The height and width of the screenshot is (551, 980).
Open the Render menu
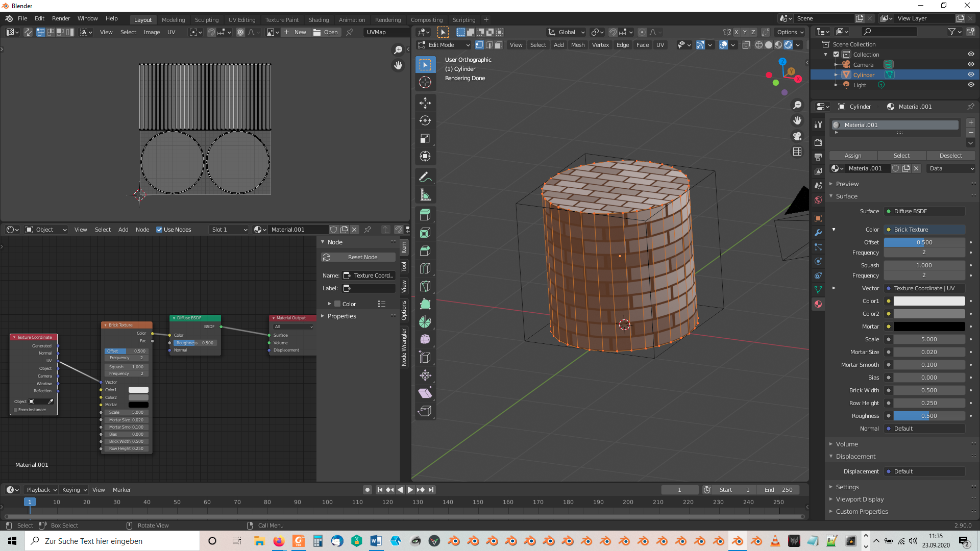click(61, 18)
